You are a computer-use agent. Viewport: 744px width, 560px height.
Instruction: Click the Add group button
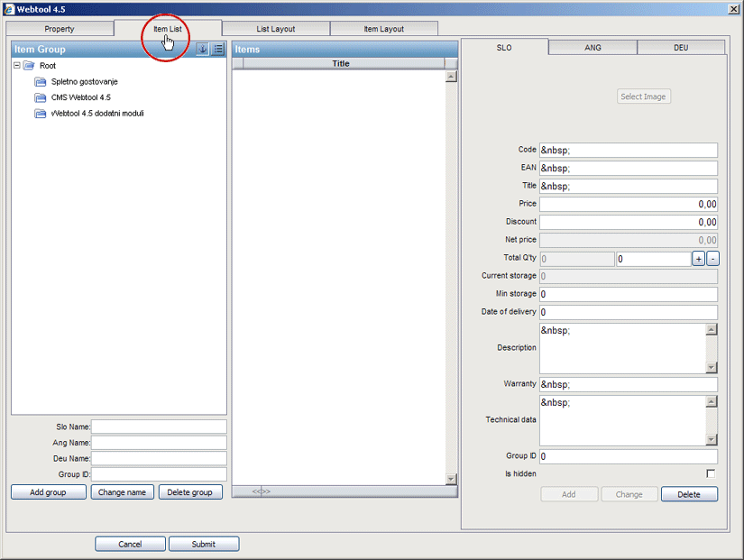(49, 492)
